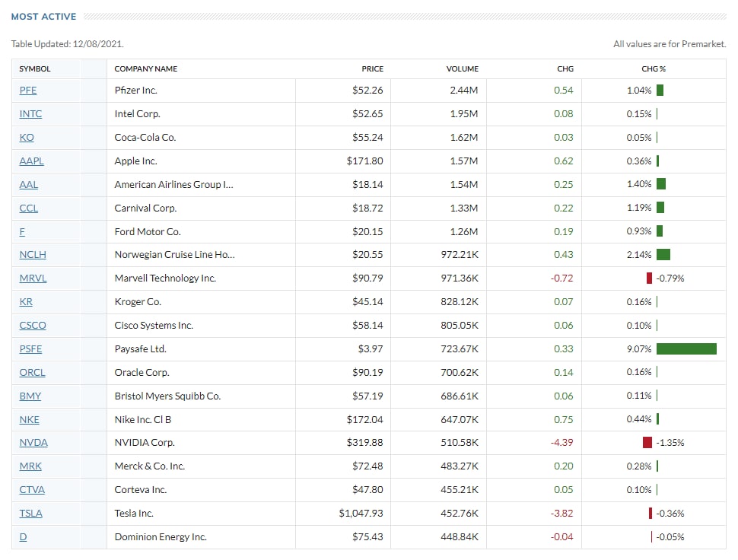
Task: Click the 1.40% change for American Airlines
Action: [639, 184]
